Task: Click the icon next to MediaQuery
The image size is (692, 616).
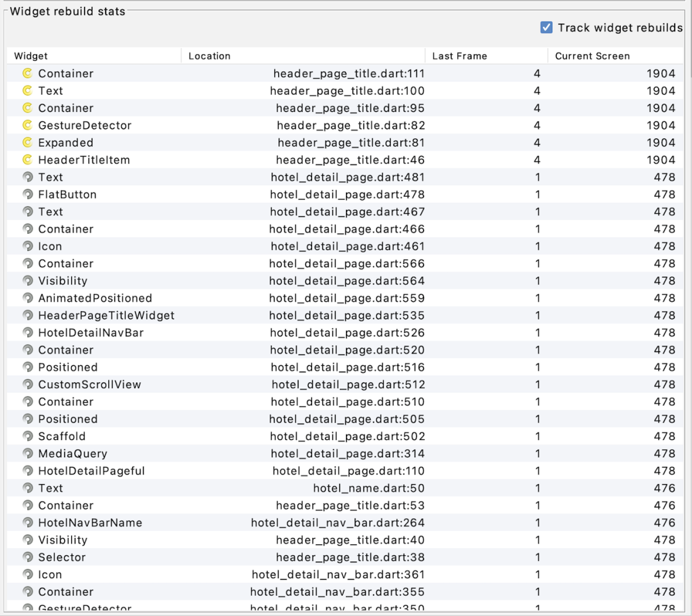Action: (28, 454)
